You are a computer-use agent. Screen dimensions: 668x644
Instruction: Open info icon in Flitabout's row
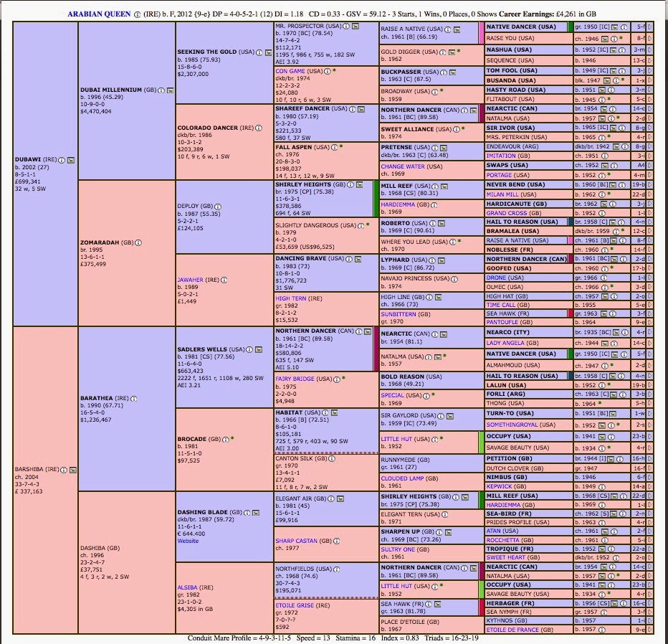(x=602, y=100)
